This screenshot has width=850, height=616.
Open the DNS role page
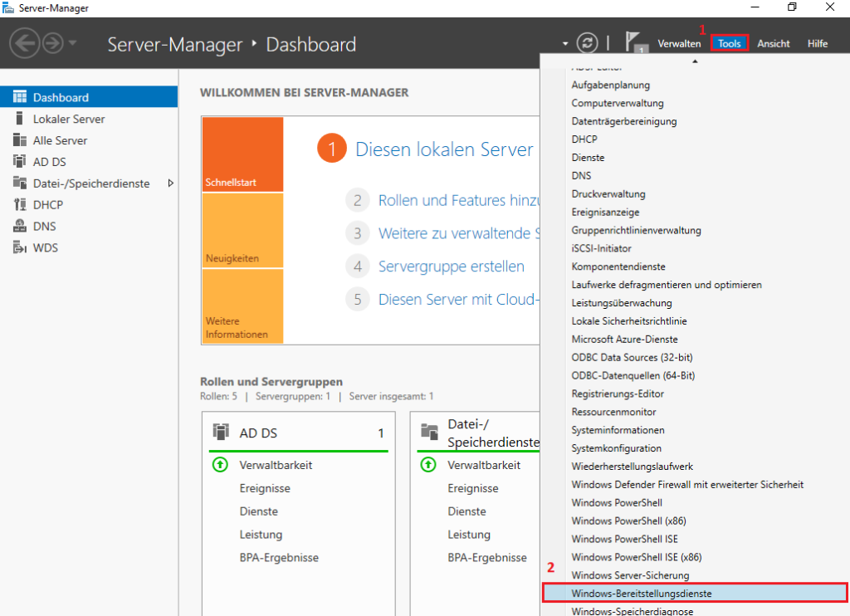49,225
